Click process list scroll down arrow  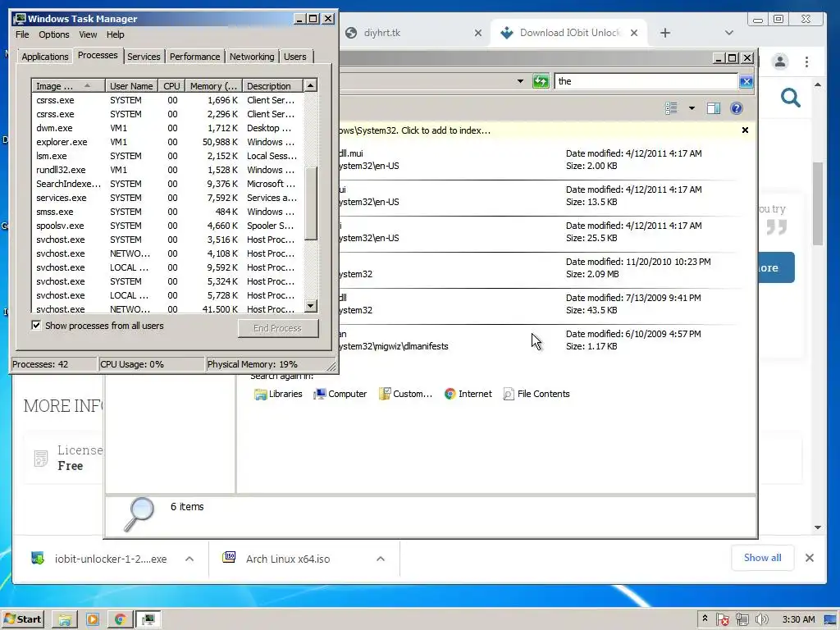coord(311,306)
